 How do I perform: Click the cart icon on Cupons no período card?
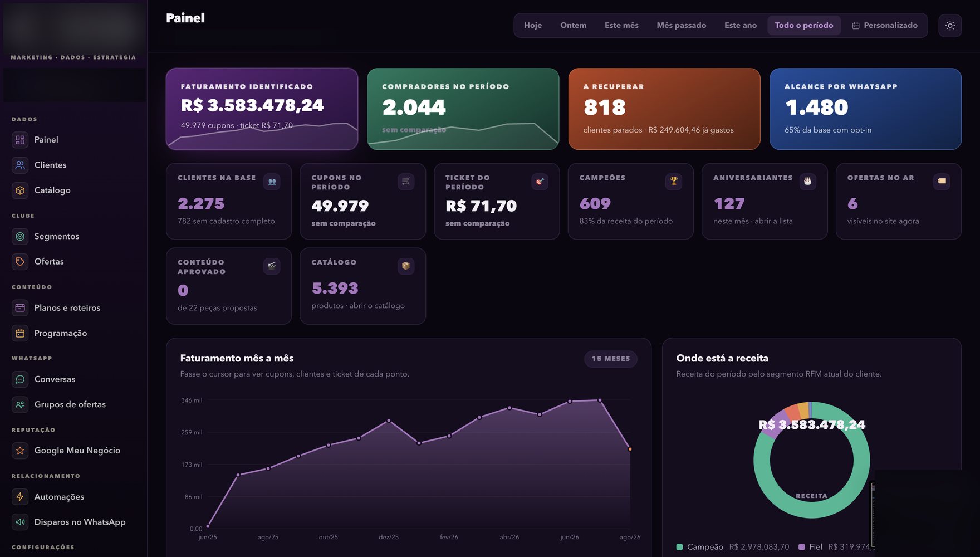tap(406, 182)
